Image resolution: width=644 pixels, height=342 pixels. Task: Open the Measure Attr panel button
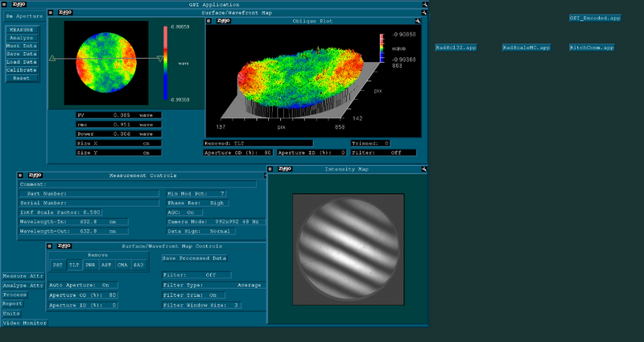(x=23, y=276)
